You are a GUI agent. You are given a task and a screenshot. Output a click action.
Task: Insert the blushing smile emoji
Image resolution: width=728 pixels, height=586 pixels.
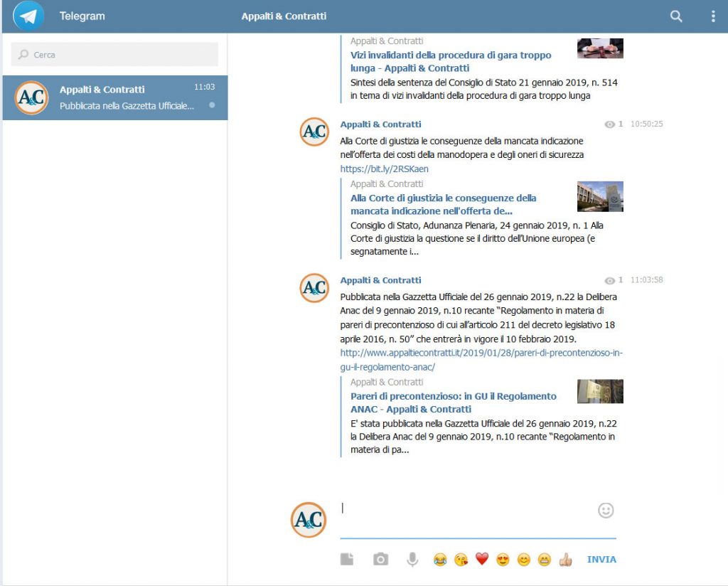(x=524, y=560)
